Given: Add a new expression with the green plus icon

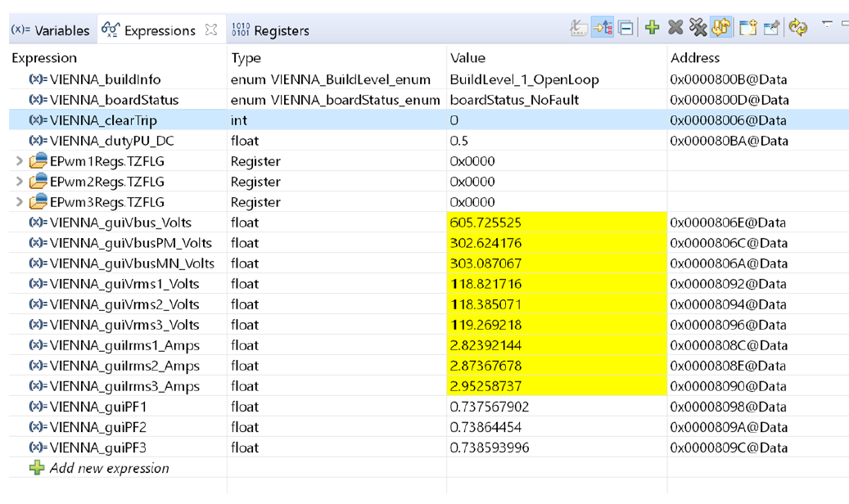Looking at the screenshot, I should (x=651, y=28).
